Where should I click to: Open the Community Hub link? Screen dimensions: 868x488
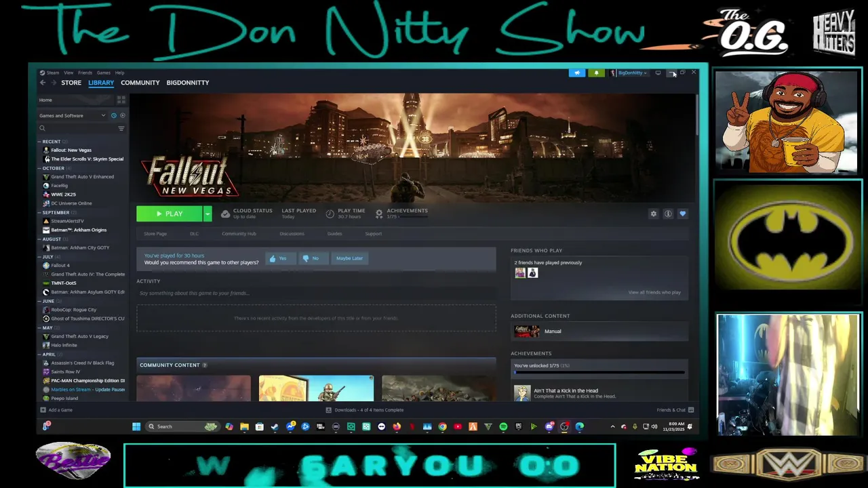click(239, 234)
